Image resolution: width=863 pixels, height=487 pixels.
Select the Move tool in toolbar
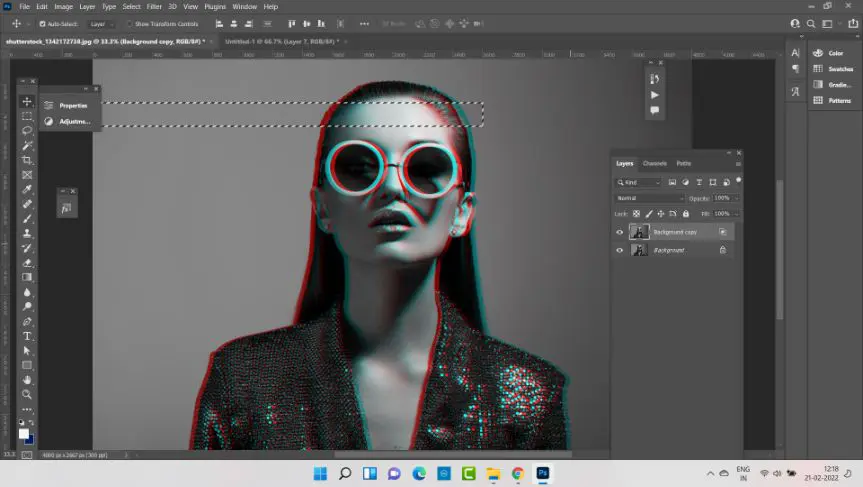pos(28,102)
